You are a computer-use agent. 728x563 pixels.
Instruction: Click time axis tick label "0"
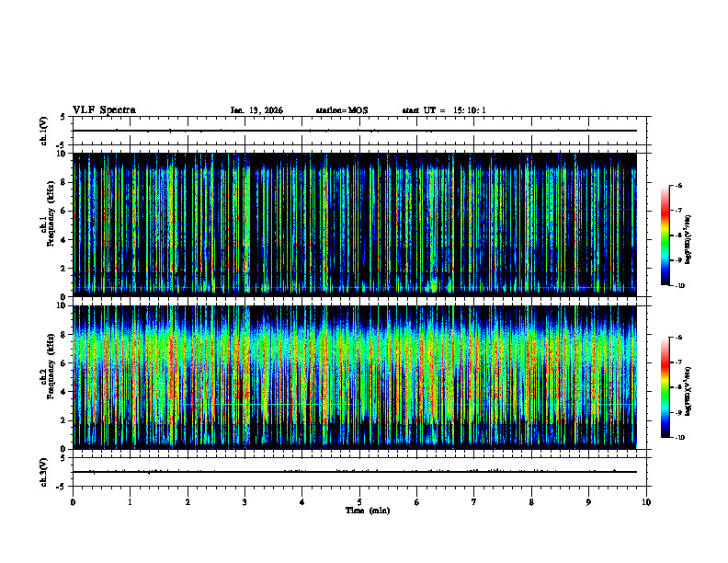click(x=73, y=502)
